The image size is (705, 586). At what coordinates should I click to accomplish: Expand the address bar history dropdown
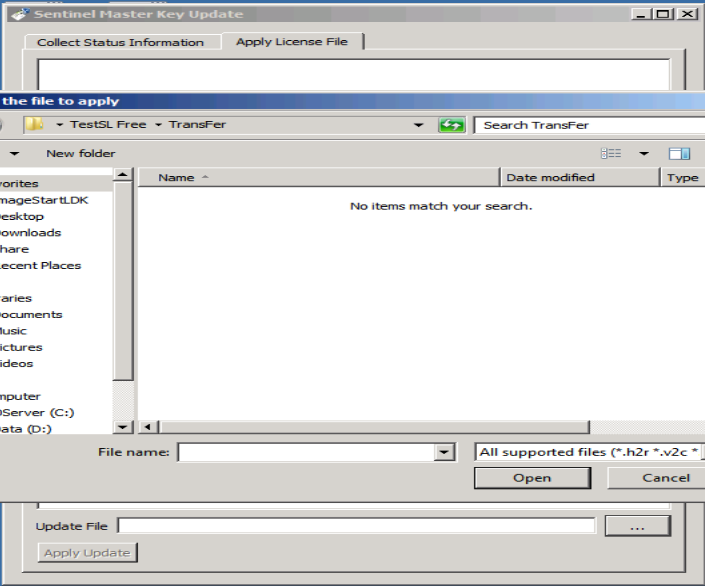coord(419,125)
